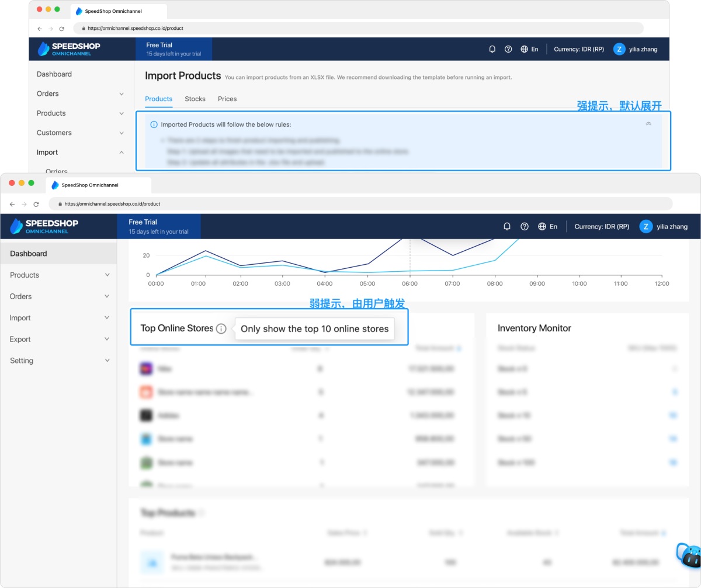Expand Customers in the upper sidebar
Screen dimensions: 701x588
81,133
